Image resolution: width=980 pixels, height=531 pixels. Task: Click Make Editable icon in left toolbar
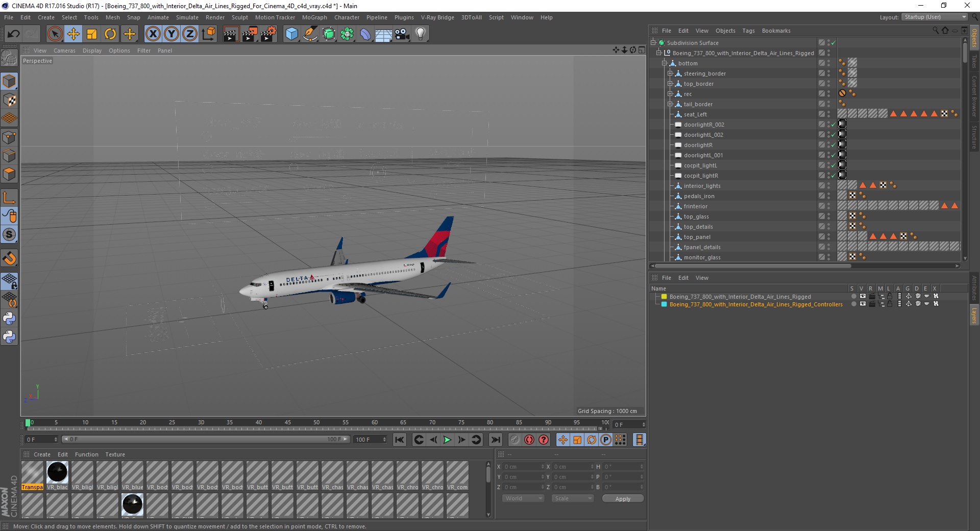[9, 59]
